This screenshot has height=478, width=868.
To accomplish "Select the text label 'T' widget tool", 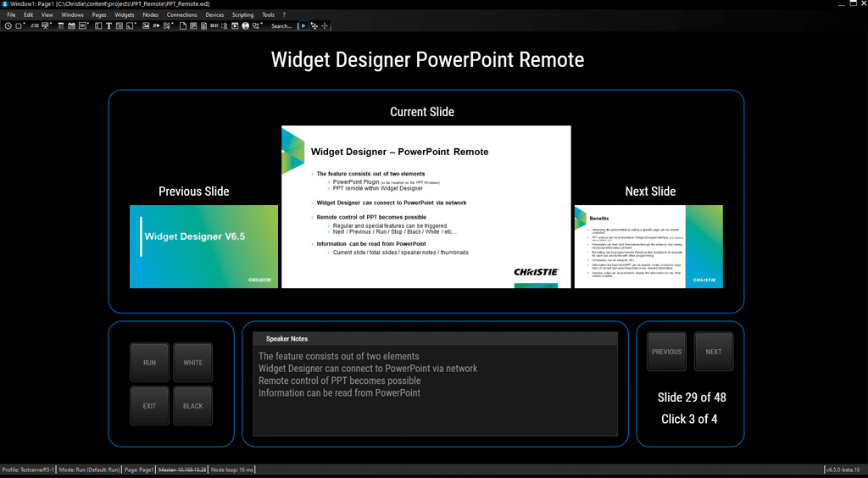I will [x=108, y=26].
